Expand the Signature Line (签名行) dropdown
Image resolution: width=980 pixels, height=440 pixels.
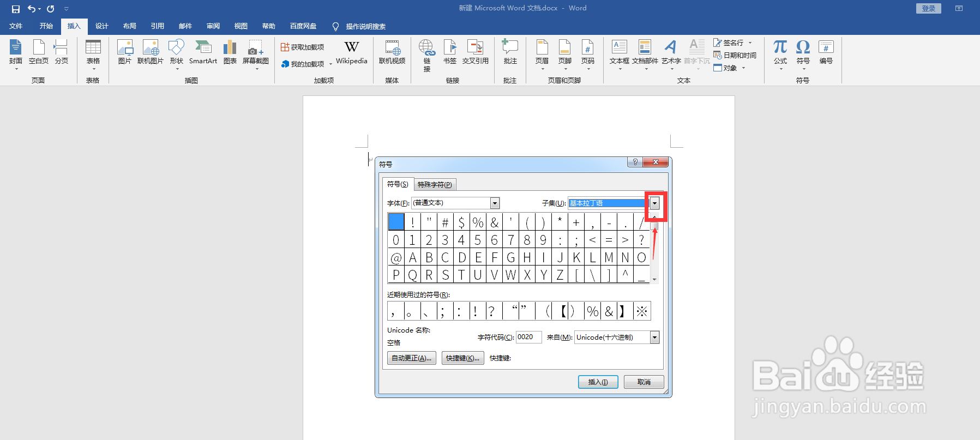tap(750, 43)
